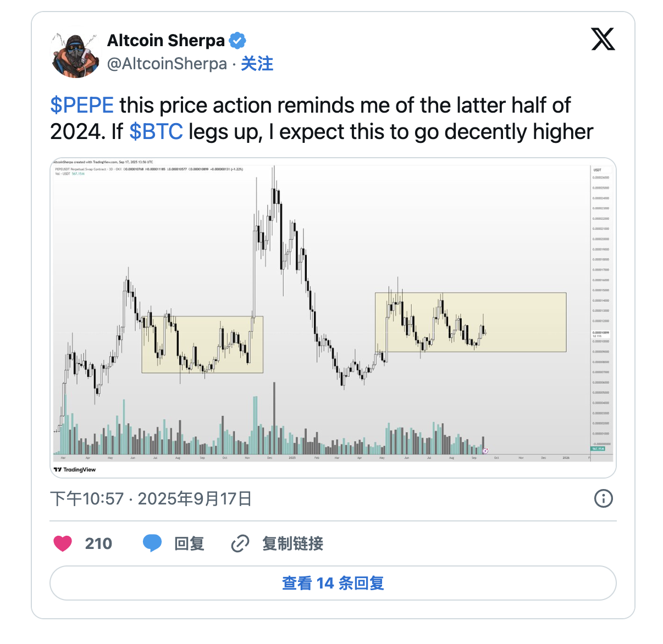This screenshot has height=644, width=663.
Task: Click the blue verified badge
Action: click(x=237, y=41)
